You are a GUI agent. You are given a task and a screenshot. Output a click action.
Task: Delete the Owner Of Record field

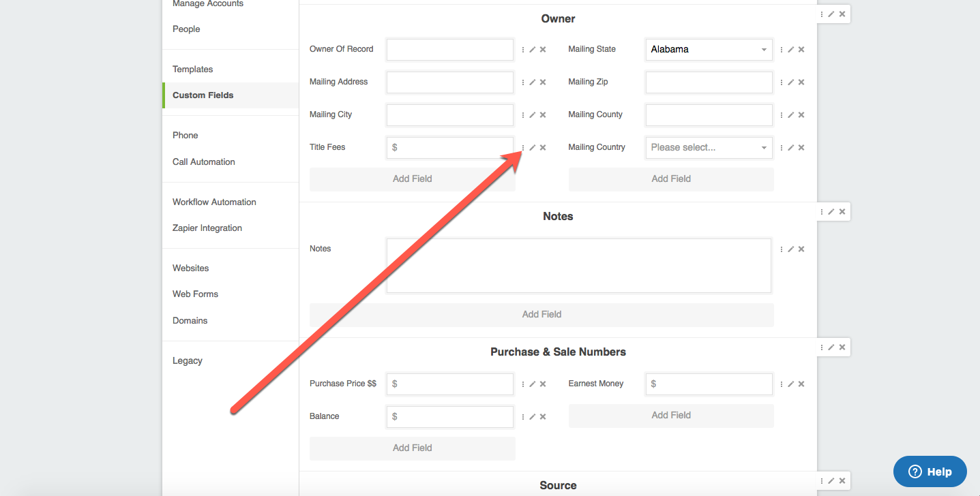click(543, 50)
